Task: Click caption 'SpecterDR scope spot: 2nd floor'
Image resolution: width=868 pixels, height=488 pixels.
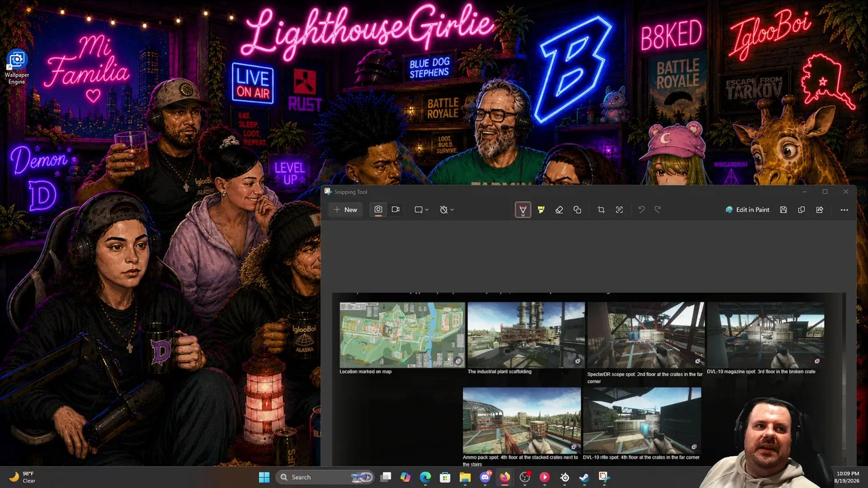Action: pos(645,378)
